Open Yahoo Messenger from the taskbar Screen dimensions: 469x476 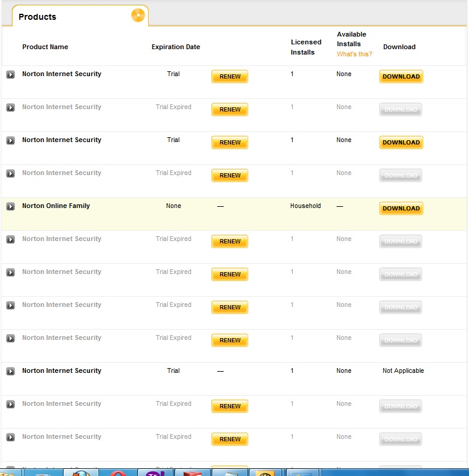tap(155, 472)
